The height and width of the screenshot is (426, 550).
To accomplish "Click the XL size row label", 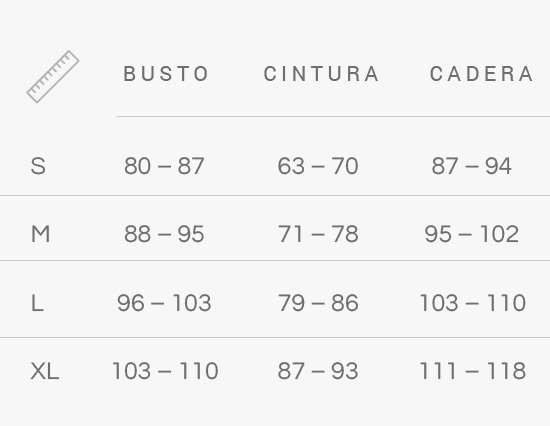I will [45, 371].
